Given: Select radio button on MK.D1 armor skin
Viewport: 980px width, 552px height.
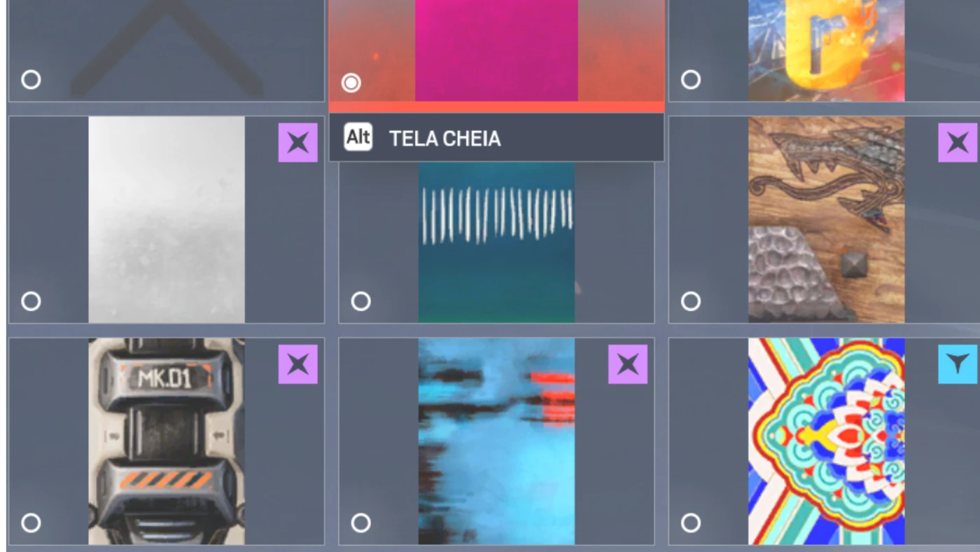Looking at the screenshot, I should click(31, 523).
